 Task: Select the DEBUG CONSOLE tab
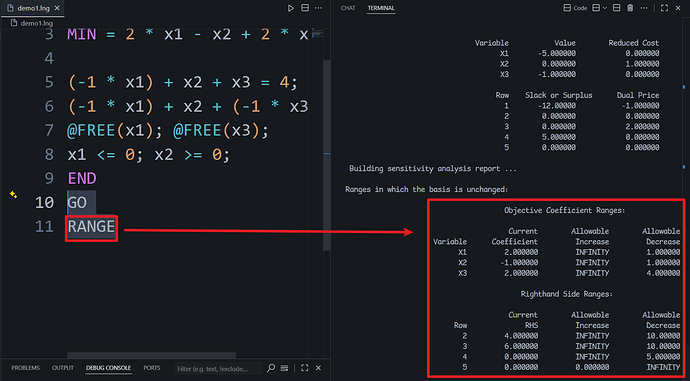tap(108, 368)
